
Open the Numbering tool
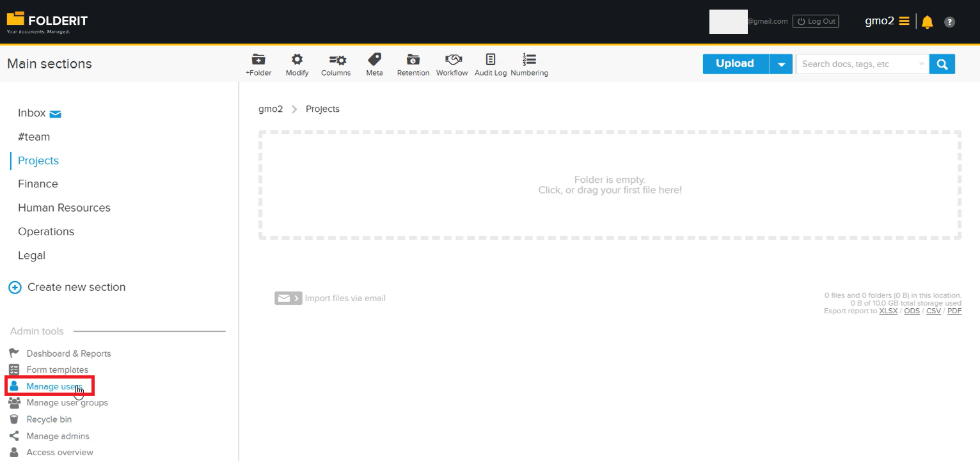pos(529,65)
